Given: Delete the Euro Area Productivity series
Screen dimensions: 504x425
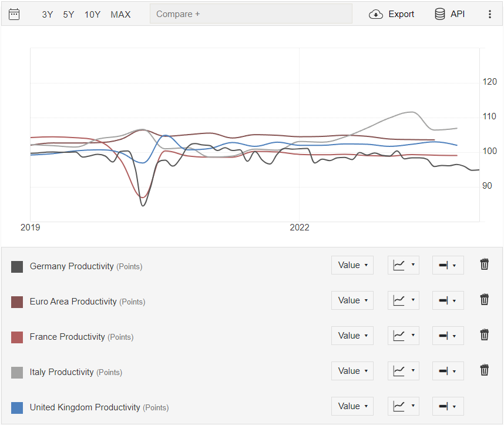Looking at the screenshot, I should click(485, 300).
